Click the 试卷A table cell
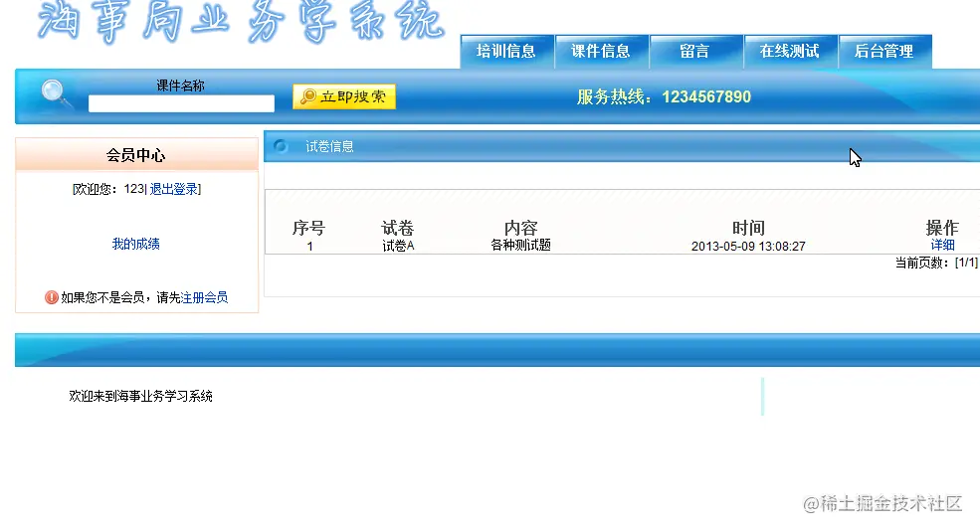 [x=398, y=246]
